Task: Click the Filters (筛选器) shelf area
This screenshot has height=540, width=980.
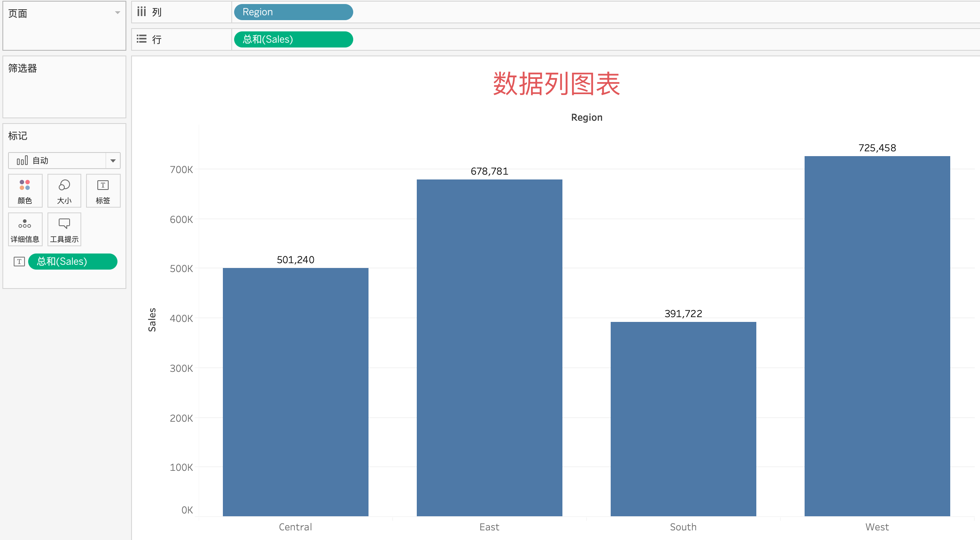Action: point(64,92)
